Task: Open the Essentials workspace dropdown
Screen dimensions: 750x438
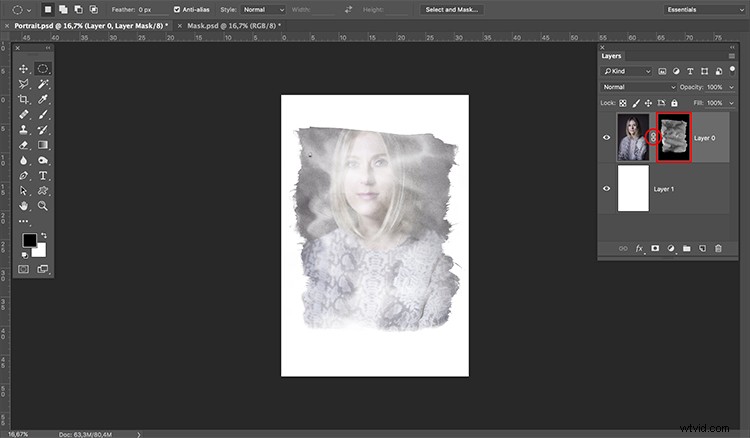Action: point(705,10)
